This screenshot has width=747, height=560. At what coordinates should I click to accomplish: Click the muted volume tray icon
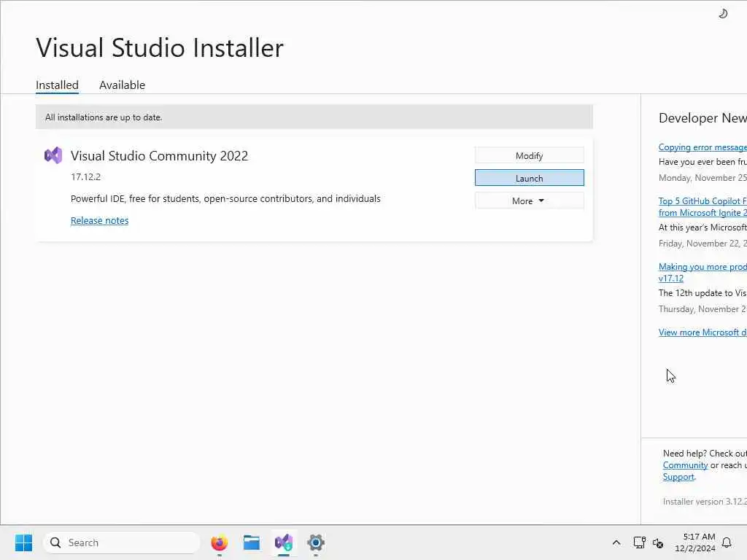click(658, 542)
